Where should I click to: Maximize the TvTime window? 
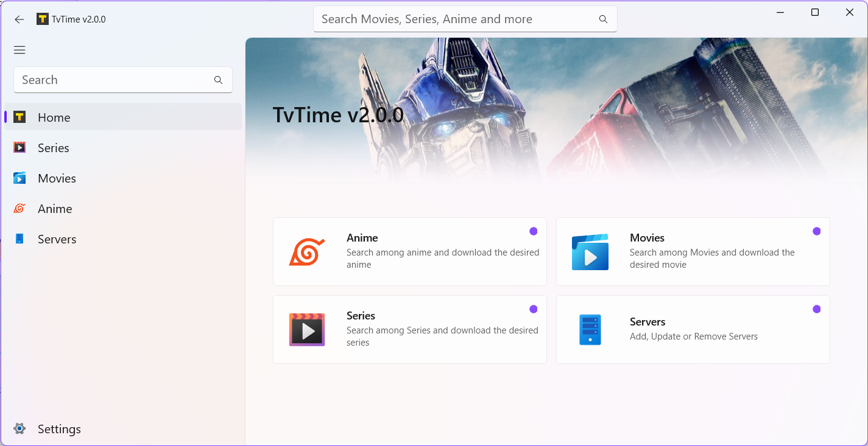click(815, 12)
